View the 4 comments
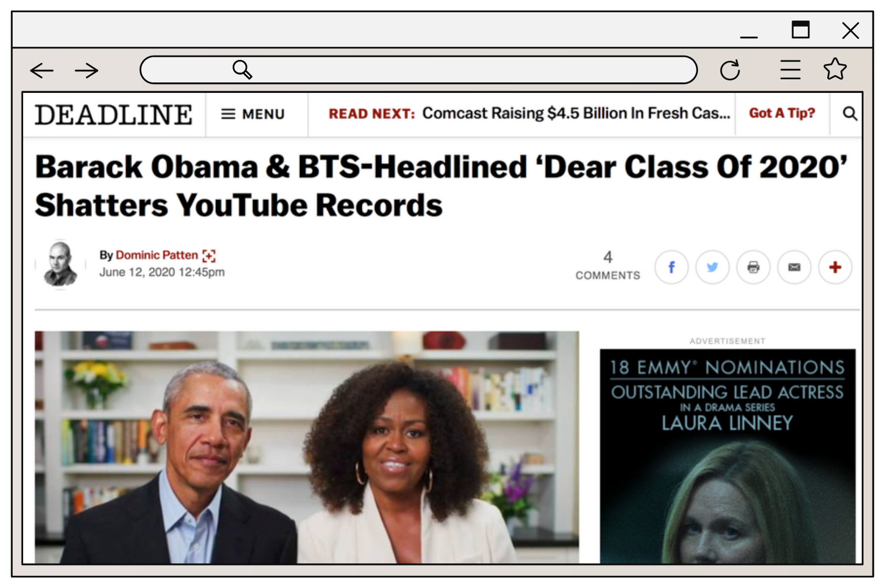 608,266
